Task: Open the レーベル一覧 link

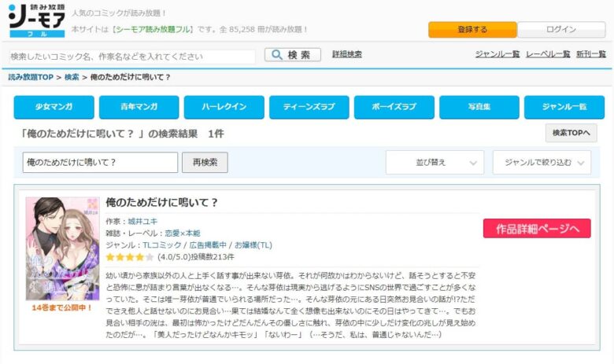Action: click(548, 54)
